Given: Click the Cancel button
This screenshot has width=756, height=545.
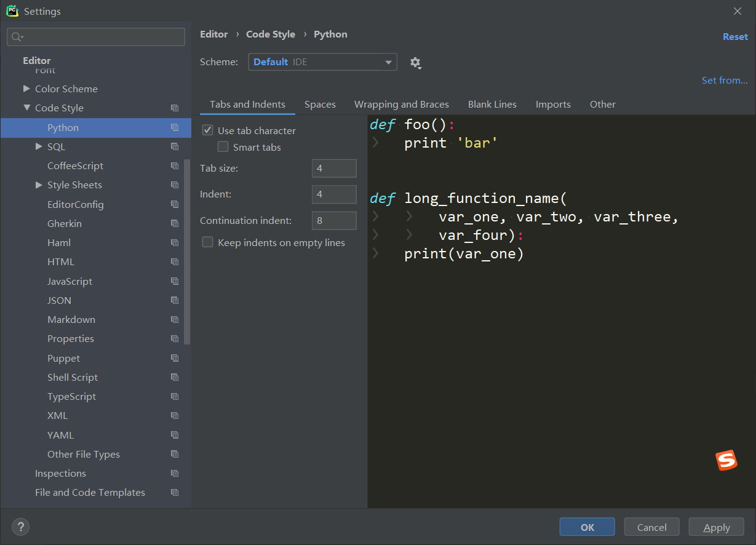Looking at the screenshot, I should point(652,527).
